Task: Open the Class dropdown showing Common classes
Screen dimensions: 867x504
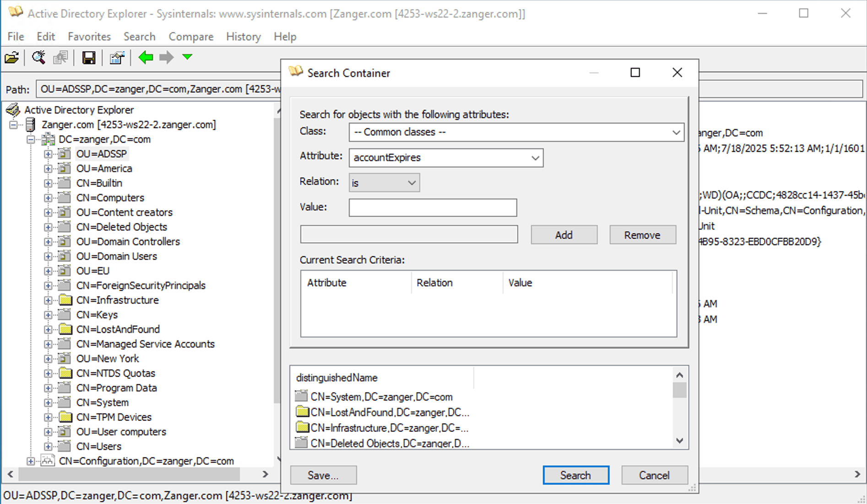Action: tap(676, 132)
